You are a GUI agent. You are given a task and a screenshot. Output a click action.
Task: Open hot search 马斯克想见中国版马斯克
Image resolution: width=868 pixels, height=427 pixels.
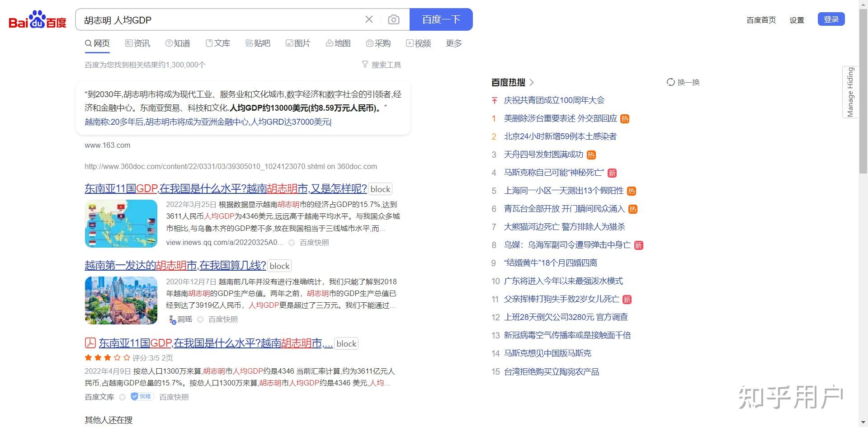point(547,353)
